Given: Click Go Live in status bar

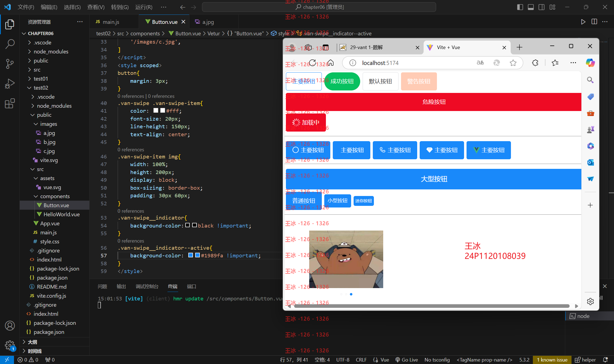Looking at the screenshot, I should click(407, 360).
